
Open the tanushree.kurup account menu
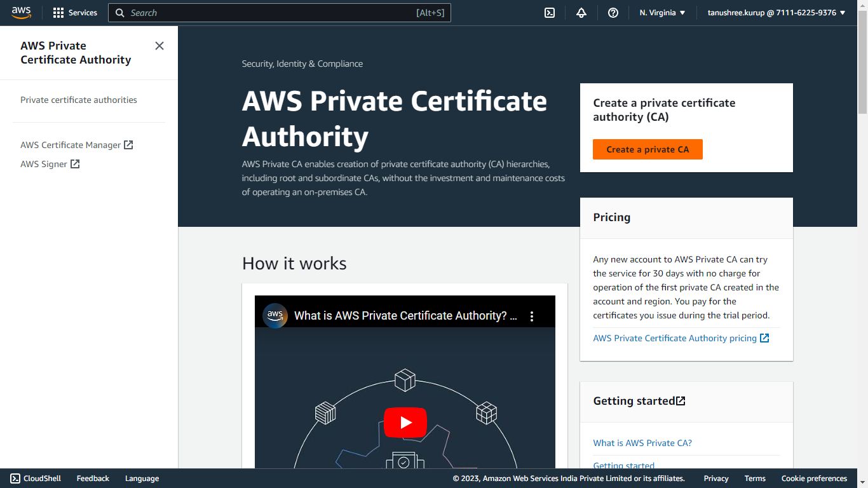click(x=776, y=13)
